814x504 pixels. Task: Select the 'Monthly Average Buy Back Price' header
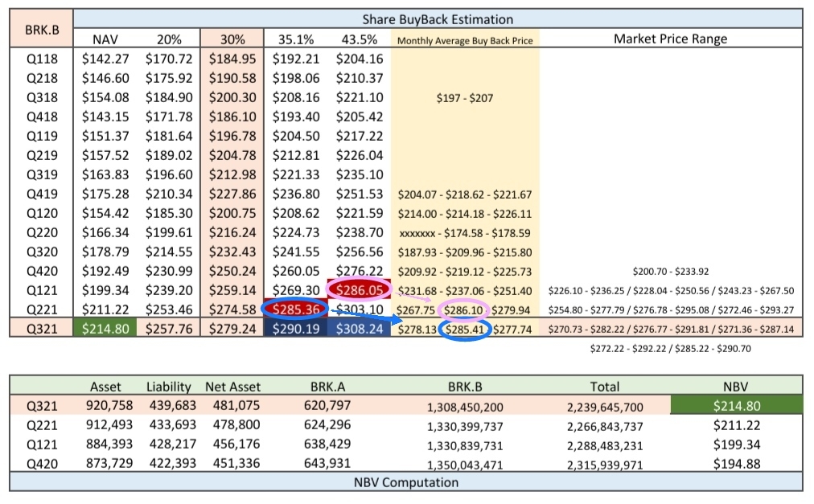pos(465,40)
